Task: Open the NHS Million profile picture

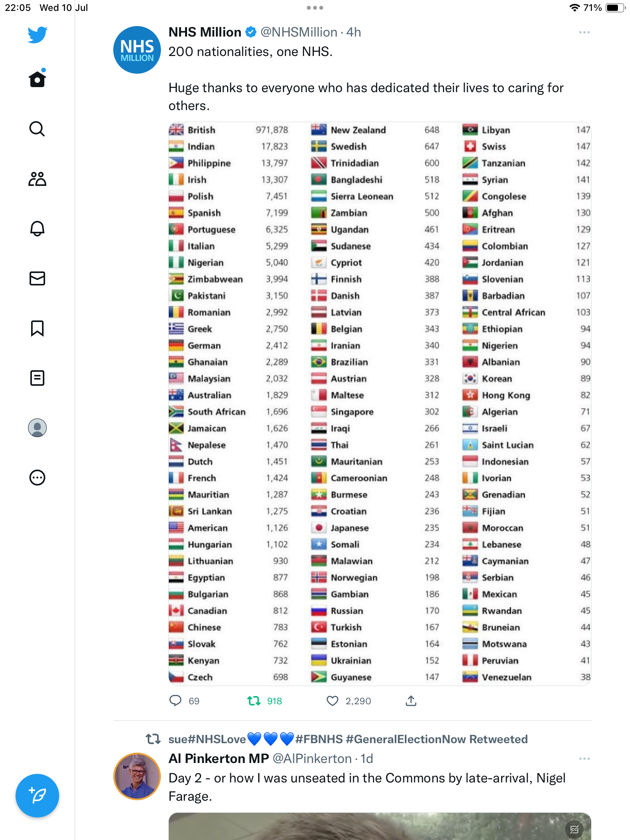Action: coord(137,50)
